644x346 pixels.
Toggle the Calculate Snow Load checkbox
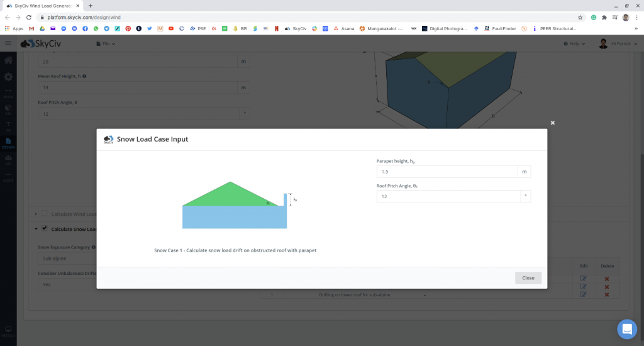click(44, 229)
